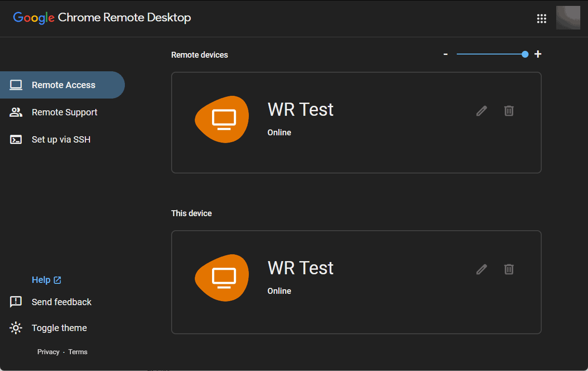Viewport: 588px width, 371px height.
Task: Click pencil icon under This device
Action: [481, 269]
